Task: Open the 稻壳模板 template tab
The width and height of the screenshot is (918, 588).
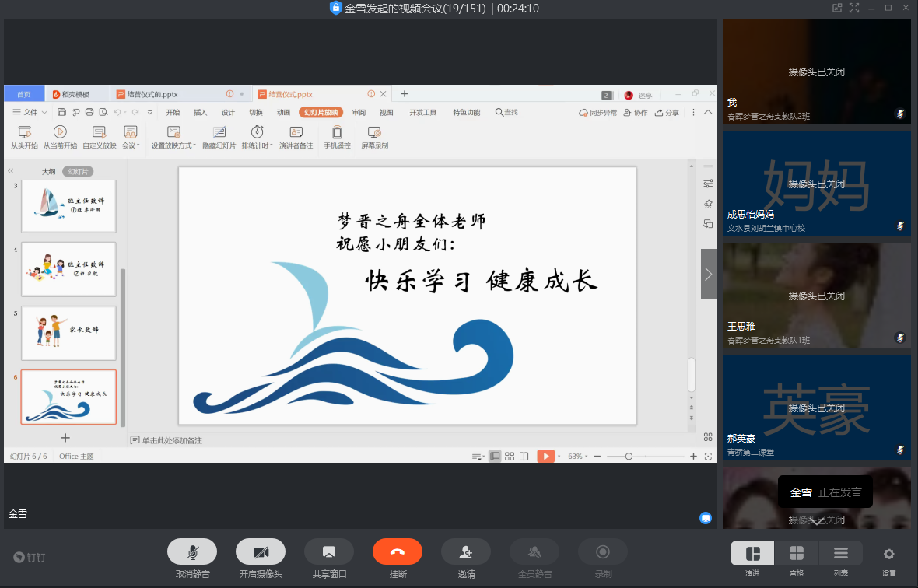Action: (x=77, y=94)
